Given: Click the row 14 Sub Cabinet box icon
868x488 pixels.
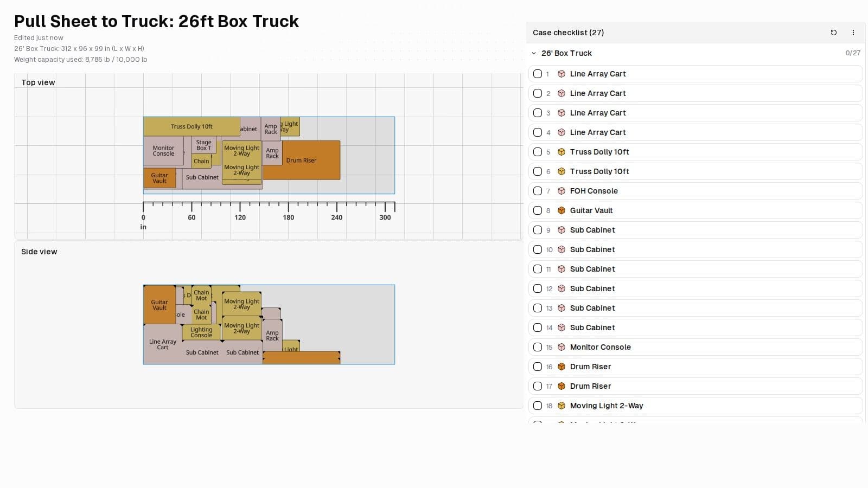Looking at the screenshot, I should tap(561, 328).
